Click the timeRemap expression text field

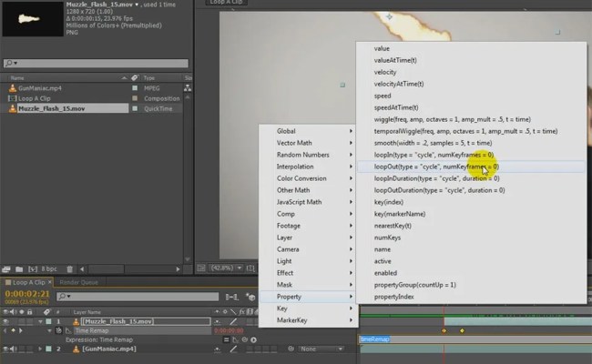pos(475,339)
